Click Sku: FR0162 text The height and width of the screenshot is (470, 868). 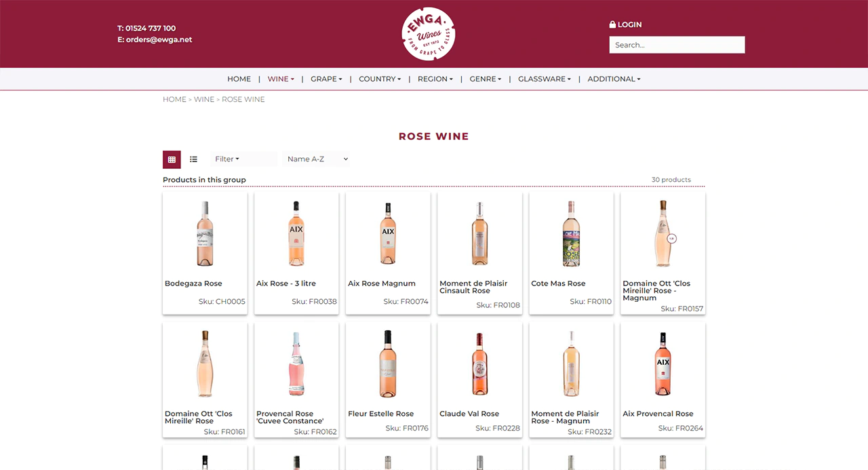(x=315, y=431)
